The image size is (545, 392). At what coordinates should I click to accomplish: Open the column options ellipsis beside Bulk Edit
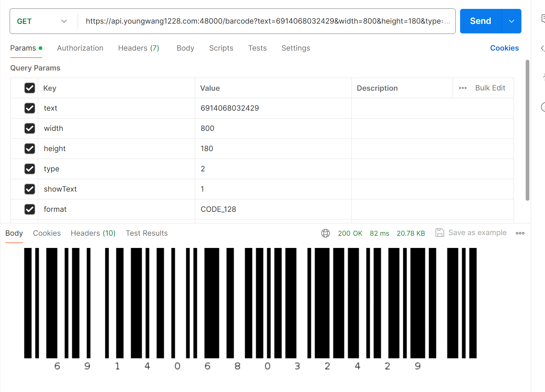pos(463,88)
